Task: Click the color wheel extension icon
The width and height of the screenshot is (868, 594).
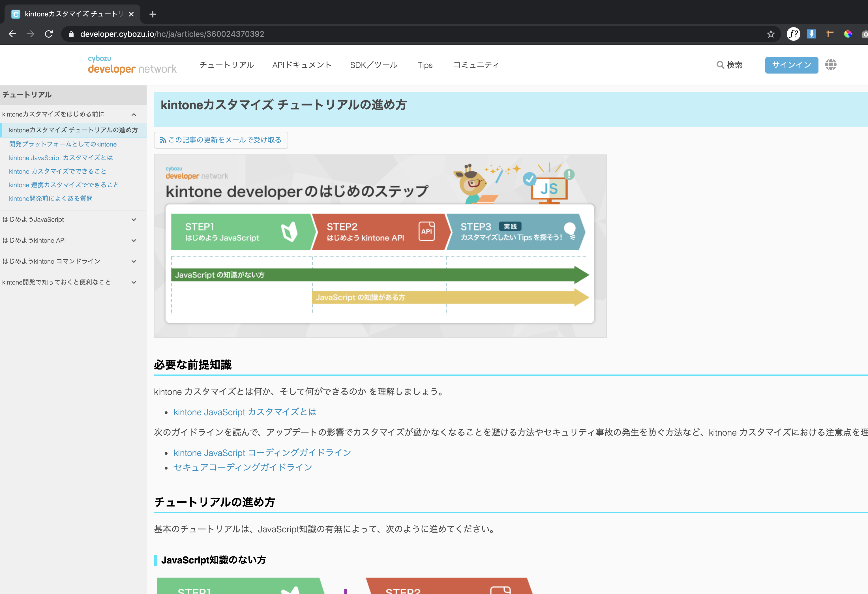Action: pyautogui.click(x=848, y=34)
